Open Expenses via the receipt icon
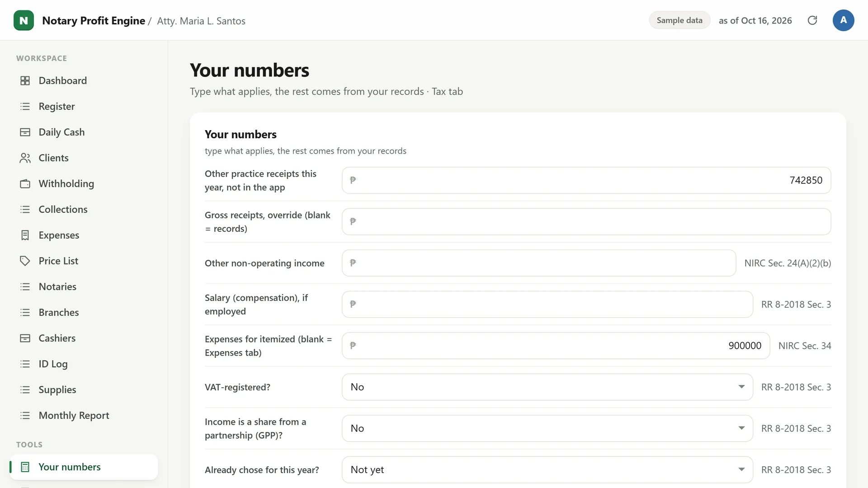The height and width of the screenshot is (488, 868). [x=25, y=235]
